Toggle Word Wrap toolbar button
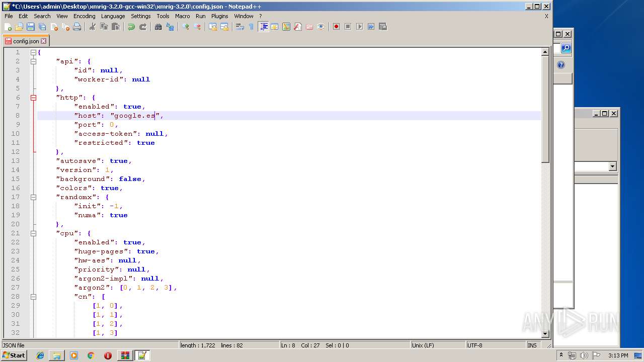Image resolution: width=644 pixels, height=362 pixels. pyautogui.click(x=240, y=27)
